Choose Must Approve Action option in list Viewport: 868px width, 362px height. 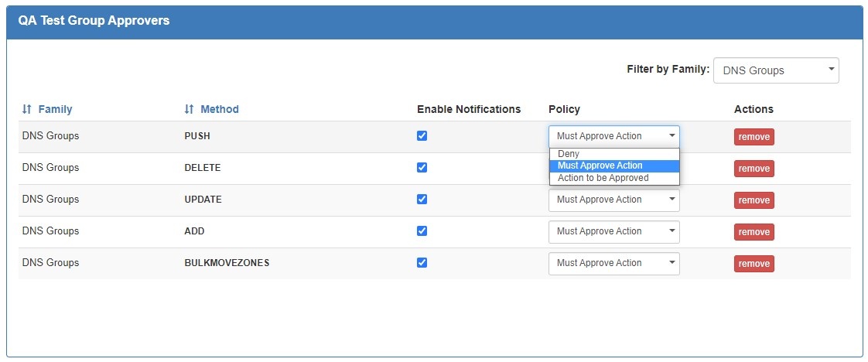[x=600, y=166]
